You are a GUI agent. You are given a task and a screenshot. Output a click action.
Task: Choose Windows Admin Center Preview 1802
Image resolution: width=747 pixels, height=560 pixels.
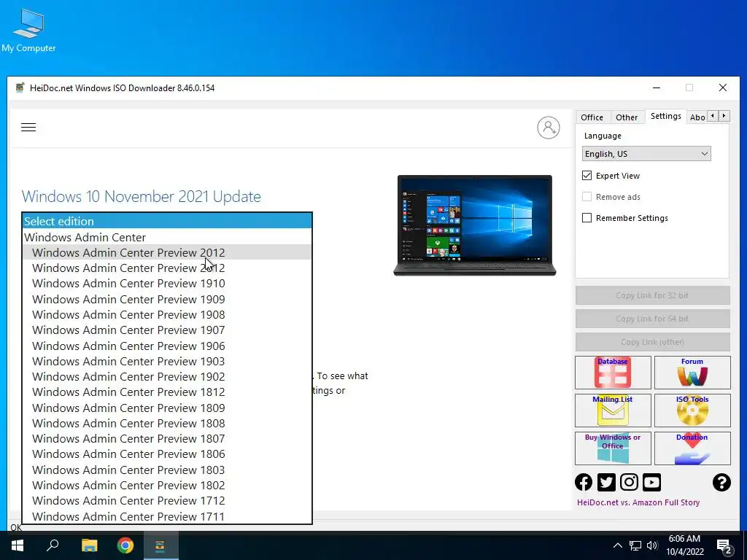tap(167, 485)
